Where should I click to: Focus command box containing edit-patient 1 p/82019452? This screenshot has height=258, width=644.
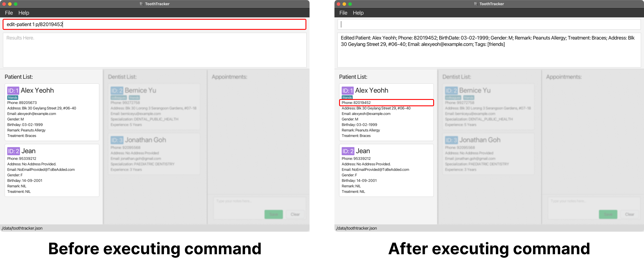(154, 24)
